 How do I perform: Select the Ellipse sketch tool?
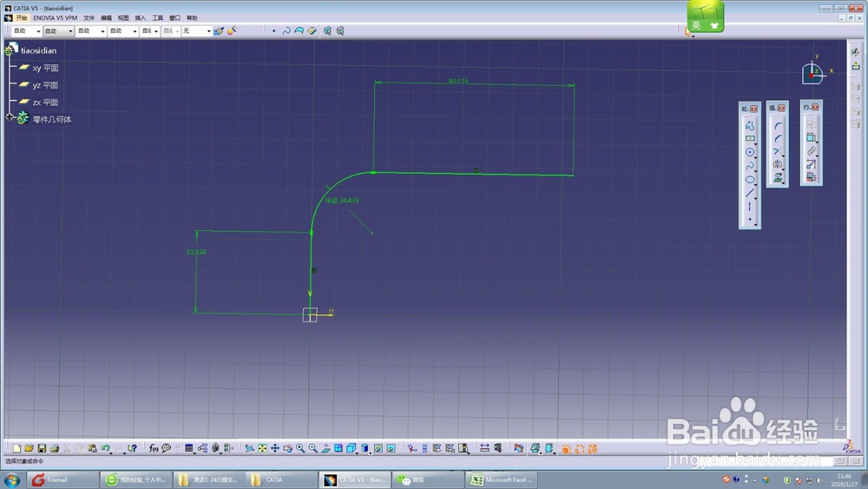pos(750,180)
